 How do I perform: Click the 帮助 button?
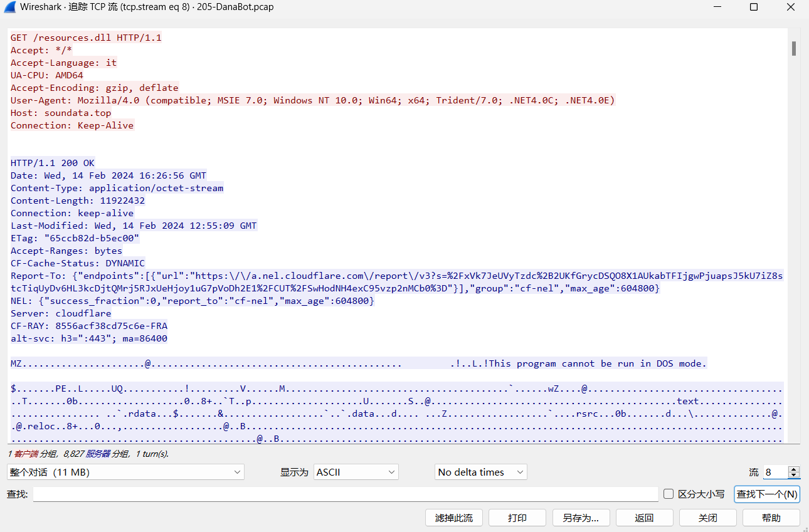click(x=771, y=518)
